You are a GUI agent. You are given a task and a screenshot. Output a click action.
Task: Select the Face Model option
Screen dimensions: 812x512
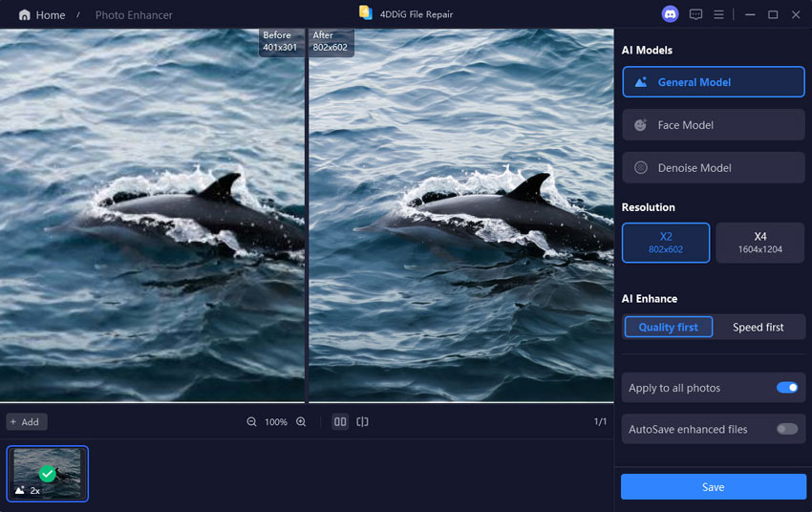(x=714, y=125)
